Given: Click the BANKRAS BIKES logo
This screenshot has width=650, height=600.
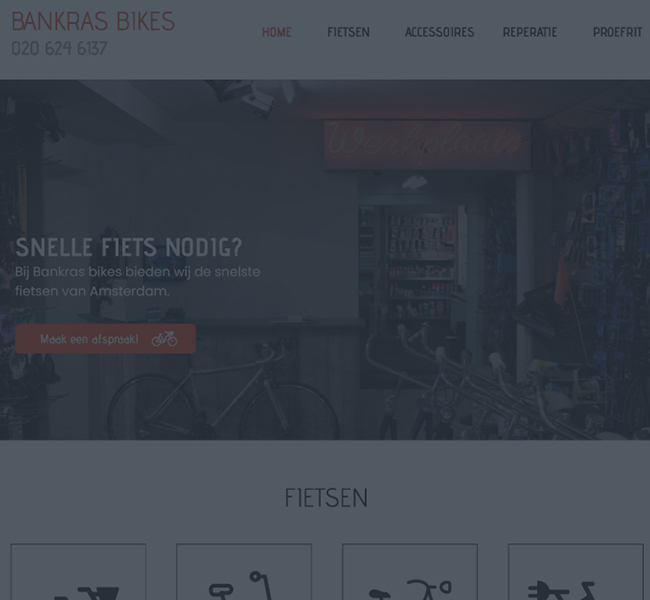Looking at the screenshot, I should point(93,21).
